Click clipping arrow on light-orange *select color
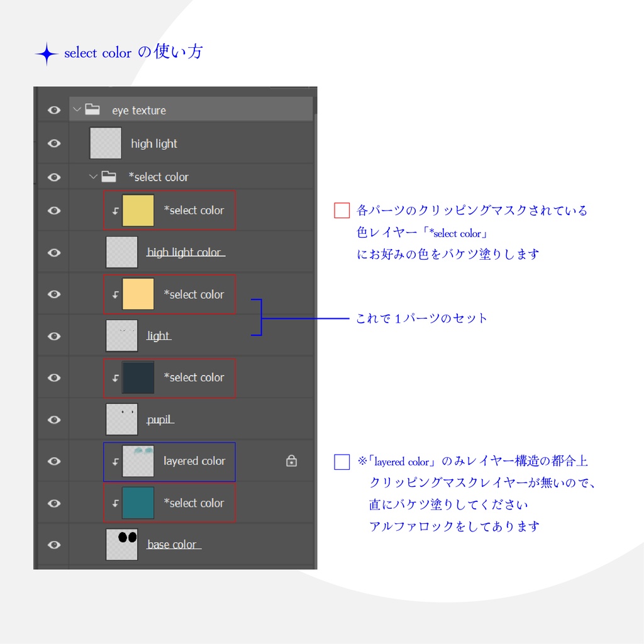This screenshot has width=644, height=644. click(116, 295)
